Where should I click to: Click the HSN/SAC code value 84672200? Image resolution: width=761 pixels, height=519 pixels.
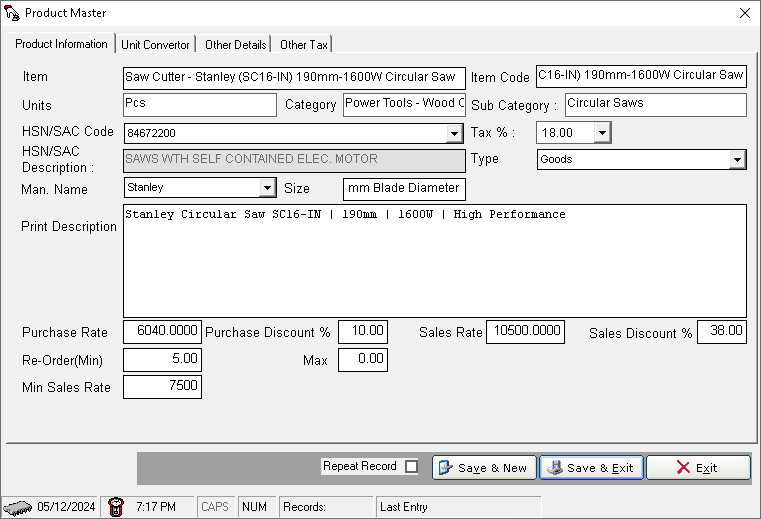[x=151, y=133]
